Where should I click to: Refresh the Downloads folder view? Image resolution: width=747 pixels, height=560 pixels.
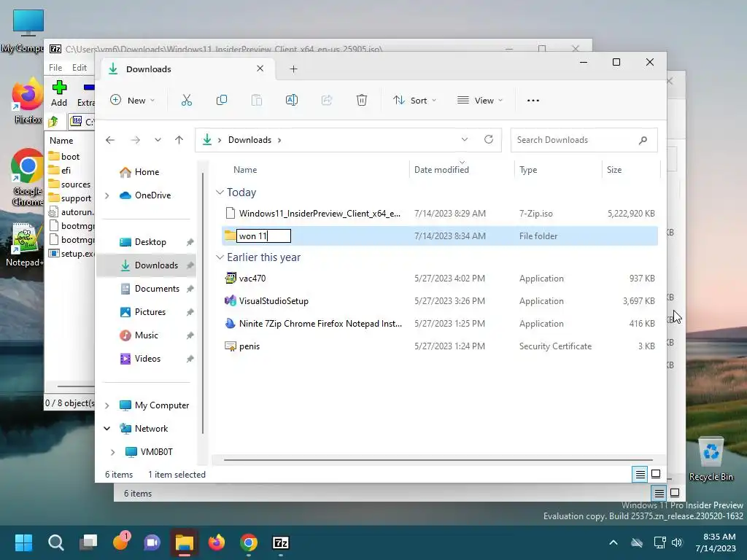pos(488,139)
